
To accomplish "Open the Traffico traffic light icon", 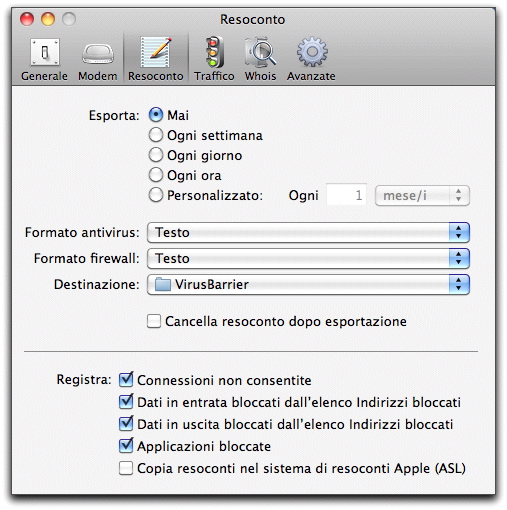I will [x=214, y=52].
